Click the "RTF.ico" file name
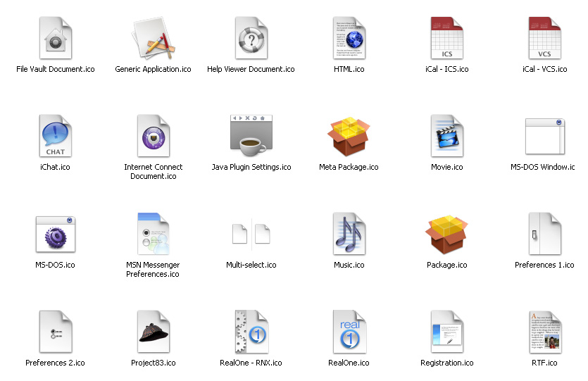Image resolution: width=588 pixels, height=381 pixels. click(x=544, y=363)
